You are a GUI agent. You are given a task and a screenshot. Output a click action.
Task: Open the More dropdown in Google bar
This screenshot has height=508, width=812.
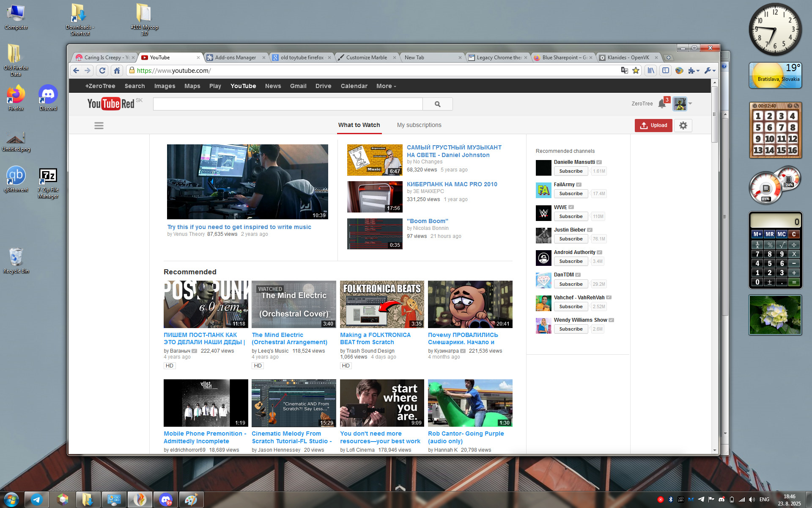click(x=386, y=86)
